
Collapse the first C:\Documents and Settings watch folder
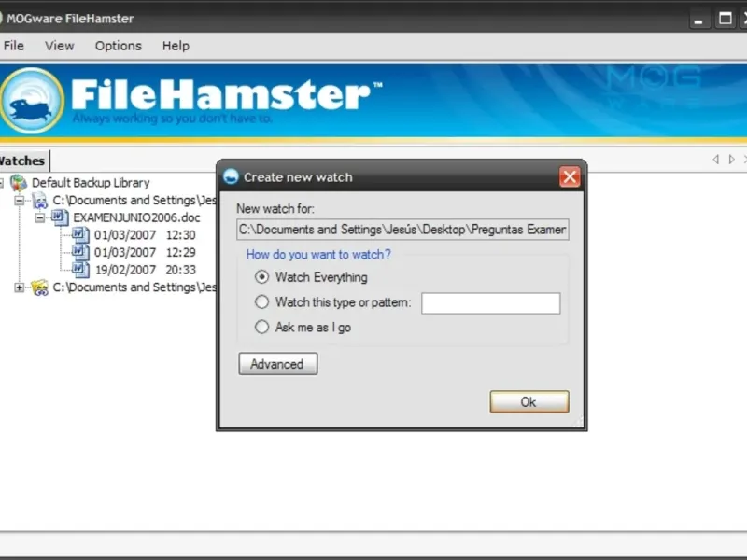(19, 201)
